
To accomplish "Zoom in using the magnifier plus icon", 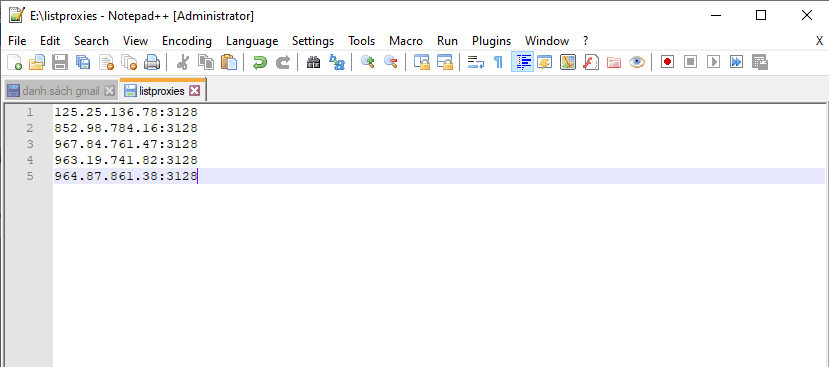I will 367,62.
